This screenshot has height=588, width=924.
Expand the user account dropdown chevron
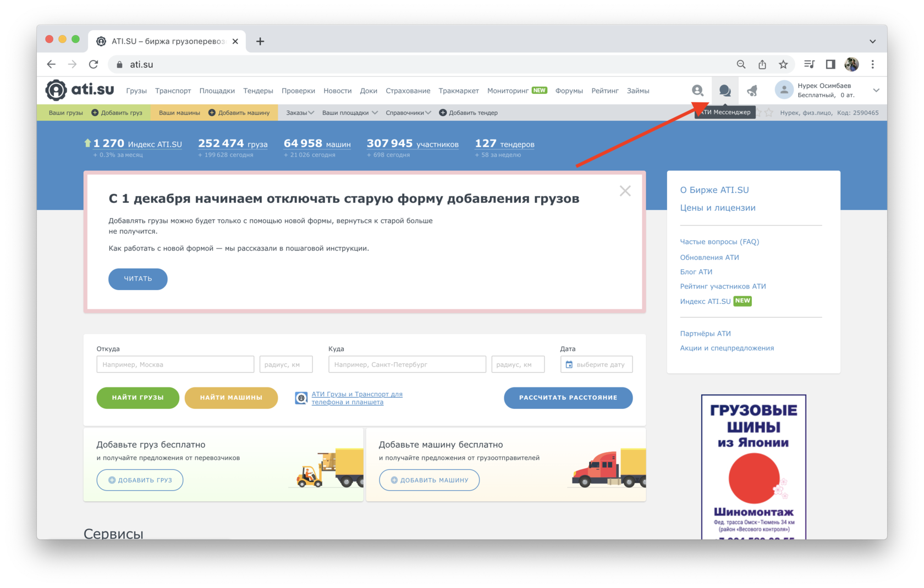tap(876, 90)
